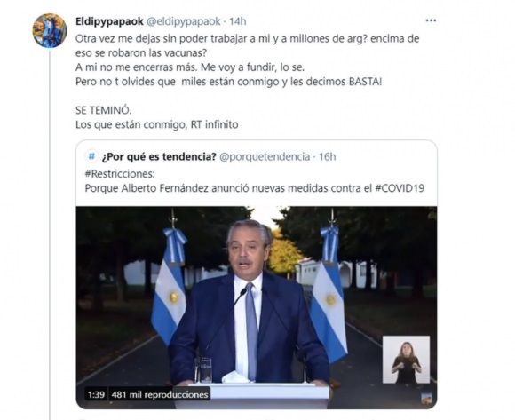
Task: Open the @porquetendencia handle
Action: [x=265, y=156]
